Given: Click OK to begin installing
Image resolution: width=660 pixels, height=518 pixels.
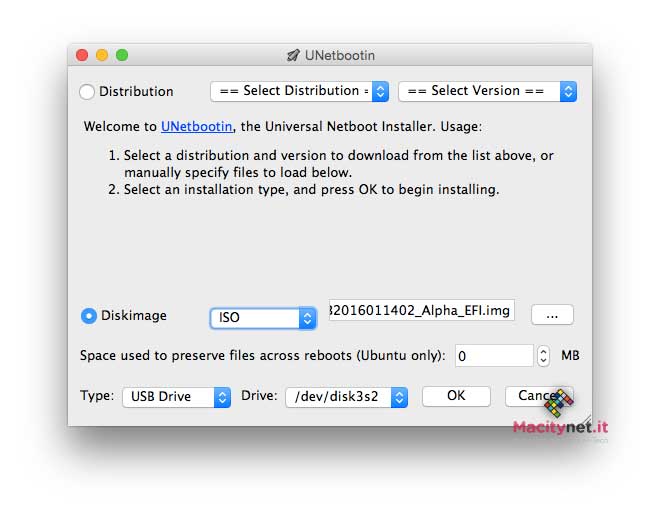Looking at the screenshot, I should [456, 396].
